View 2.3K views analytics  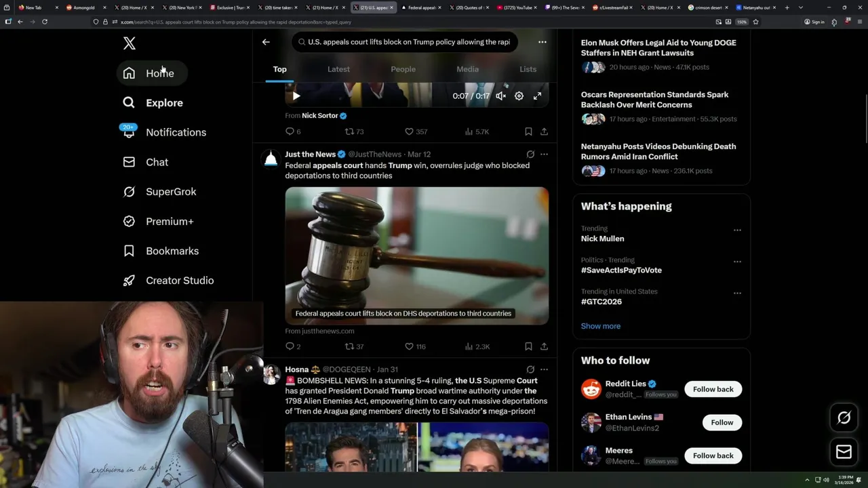(x=477, y=346)
